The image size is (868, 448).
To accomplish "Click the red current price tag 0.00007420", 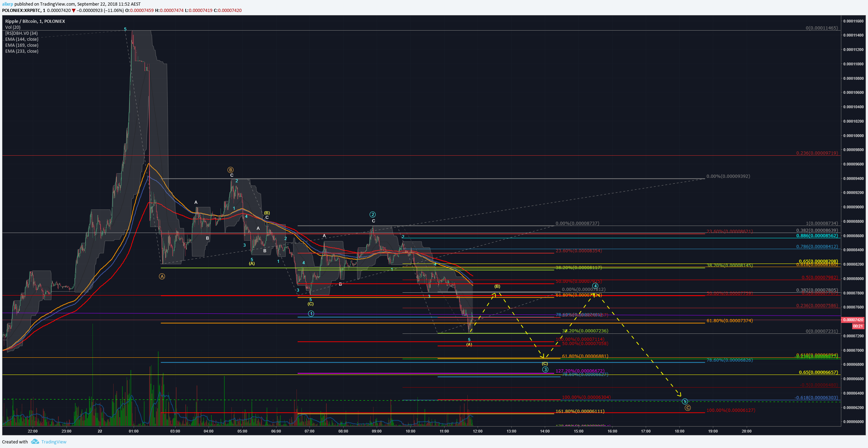I will click(853, 320).
